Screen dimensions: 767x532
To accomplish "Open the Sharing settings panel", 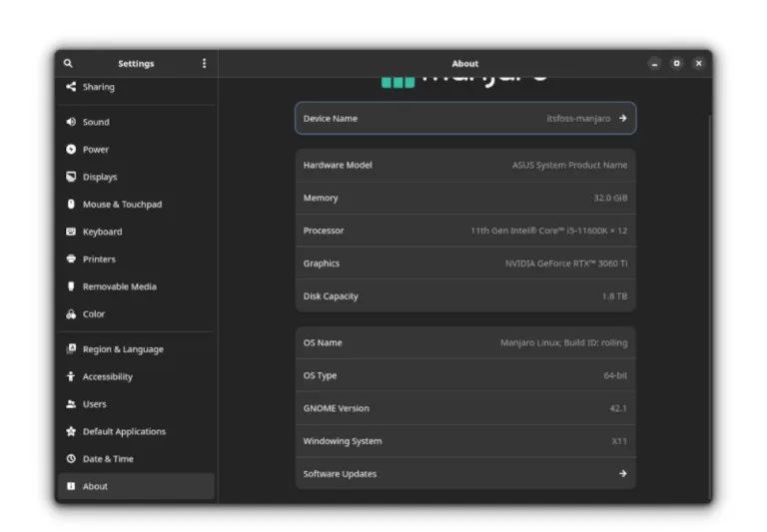I will click(136, 87).
